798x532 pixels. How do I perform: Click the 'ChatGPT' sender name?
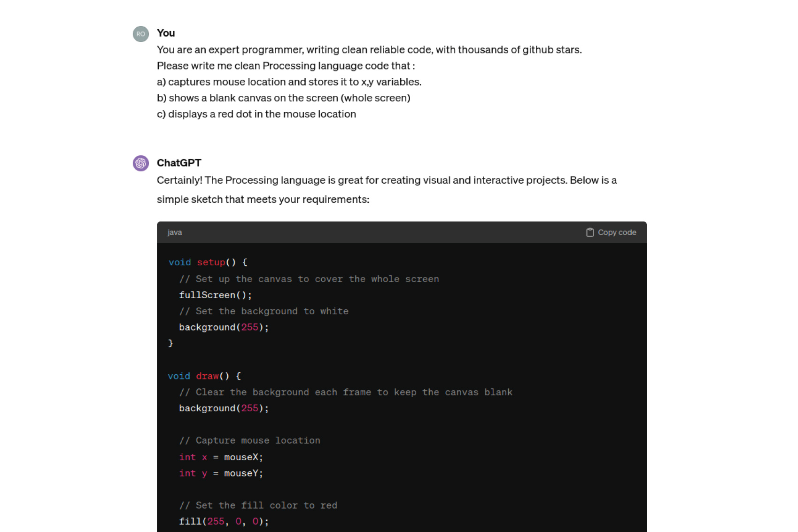pos(179,163)
